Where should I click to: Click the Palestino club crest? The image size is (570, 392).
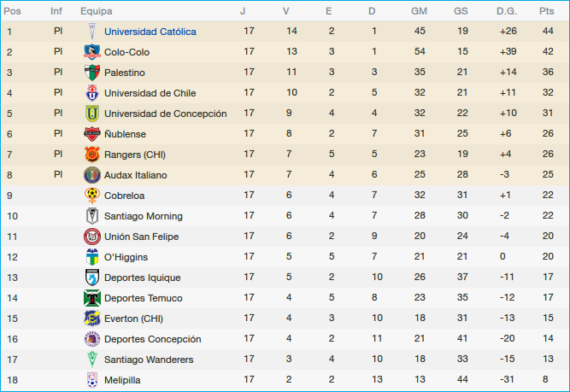tap(91, 73)
